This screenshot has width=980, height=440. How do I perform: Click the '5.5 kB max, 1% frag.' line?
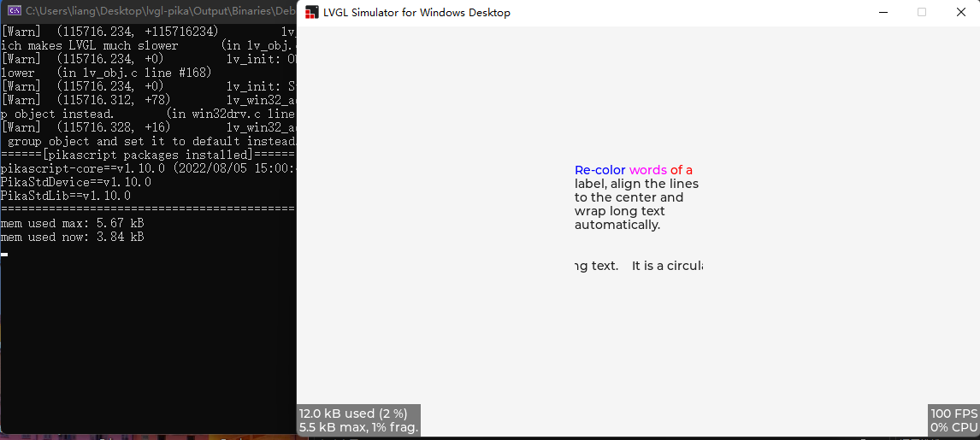pyautogui.click(x=359, y=427)
